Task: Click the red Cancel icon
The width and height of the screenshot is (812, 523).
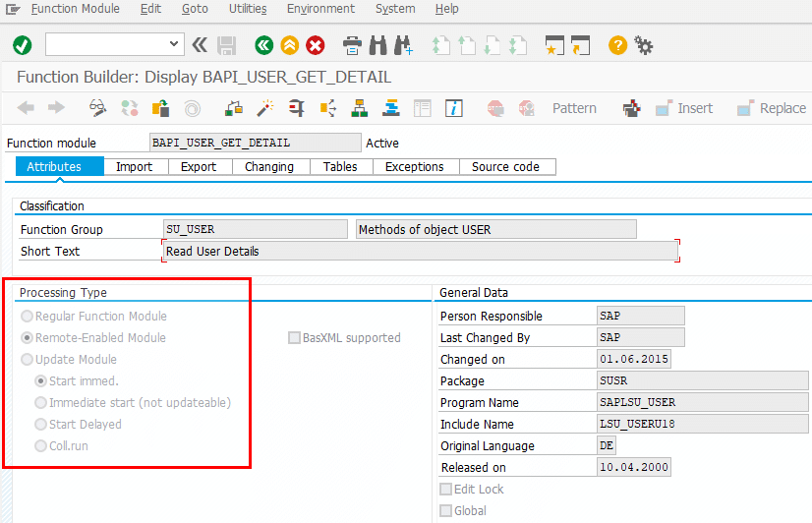Action: point(316,45)
